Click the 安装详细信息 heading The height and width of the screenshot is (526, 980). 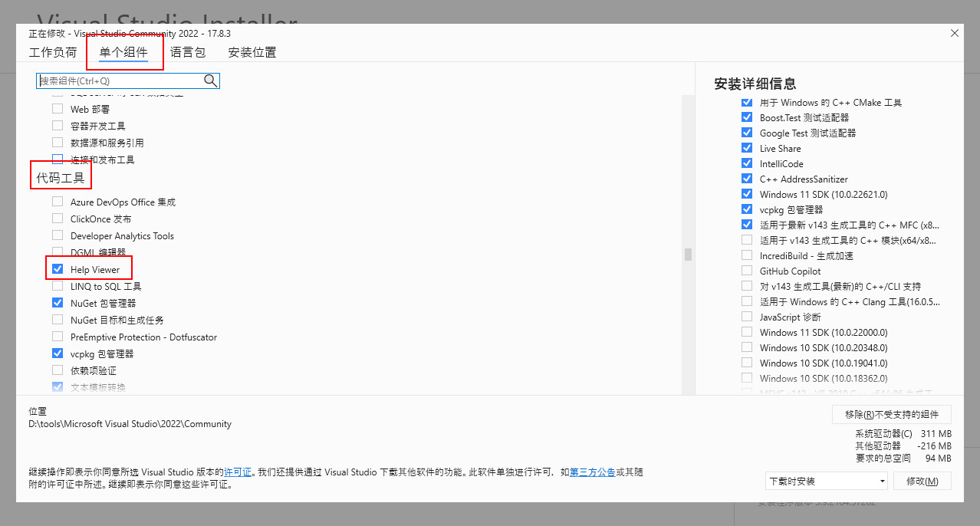tap(755, 84)
